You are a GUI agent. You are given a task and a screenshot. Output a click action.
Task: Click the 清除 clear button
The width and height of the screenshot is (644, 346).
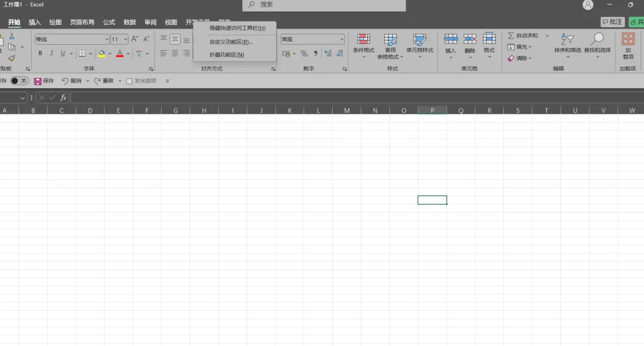[x=519, y=58]
